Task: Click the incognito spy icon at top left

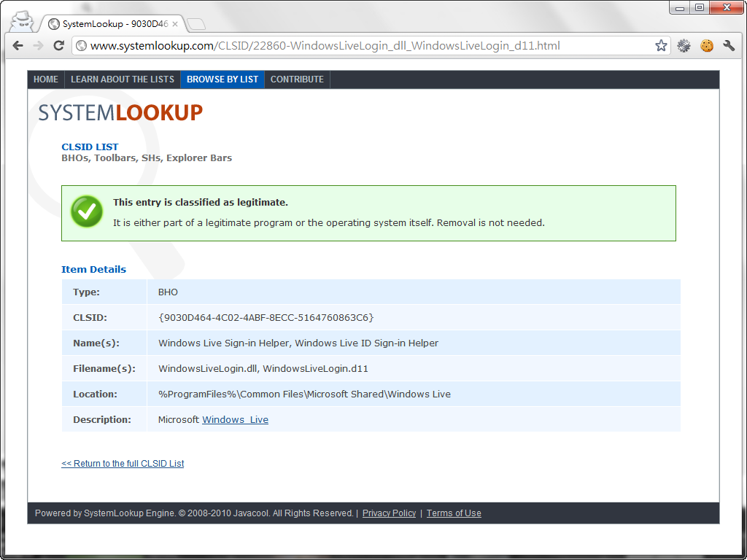Action: [x=21, y=21]
